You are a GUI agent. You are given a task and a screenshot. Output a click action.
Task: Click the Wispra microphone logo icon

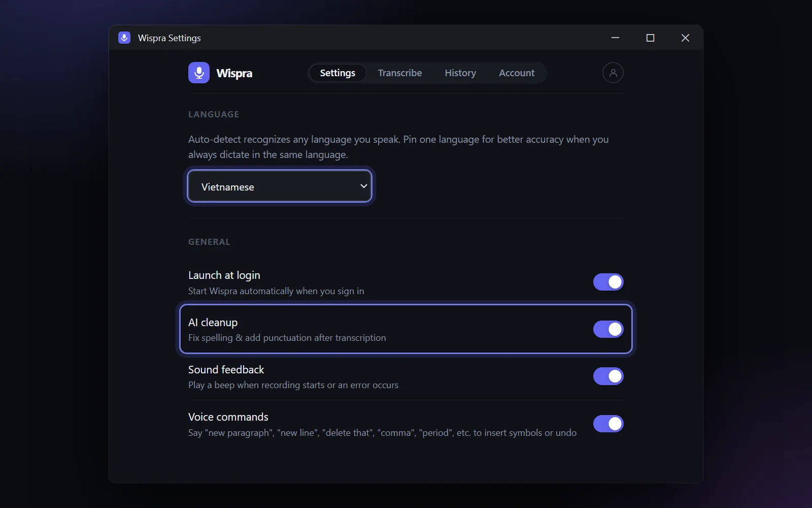click(x=199, y=73)
